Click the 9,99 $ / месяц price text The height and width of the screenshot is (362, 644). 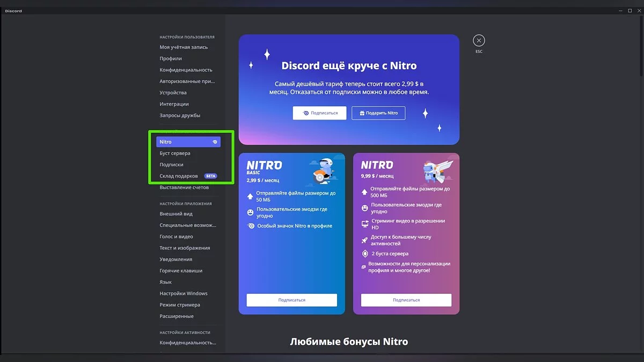[x=377, y=175]
